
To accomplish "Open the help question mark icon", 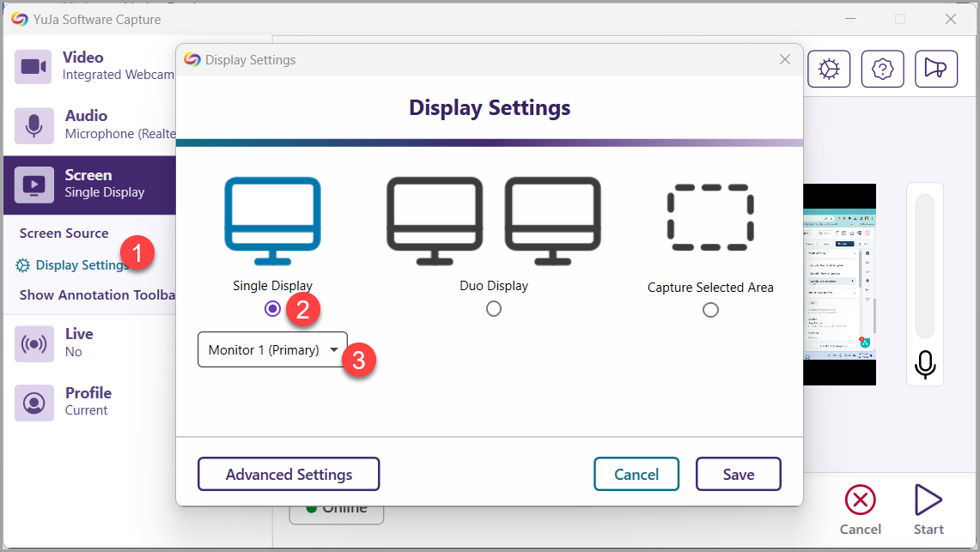I will (x=882, y=69).
